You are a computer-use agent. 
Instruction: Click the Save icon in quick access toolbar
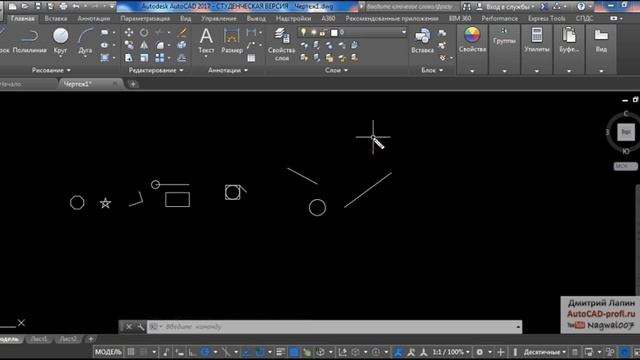tap(38, 6)
